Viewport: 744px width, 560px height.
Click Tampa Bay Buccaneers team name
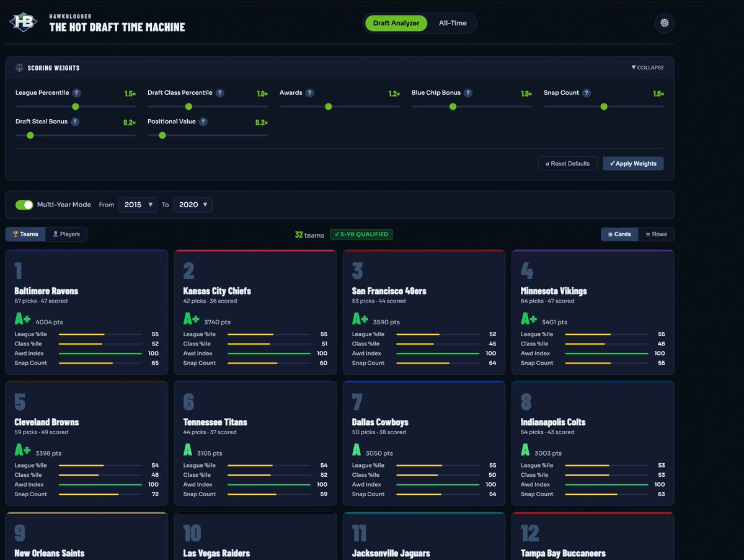[x=563, y=553]
